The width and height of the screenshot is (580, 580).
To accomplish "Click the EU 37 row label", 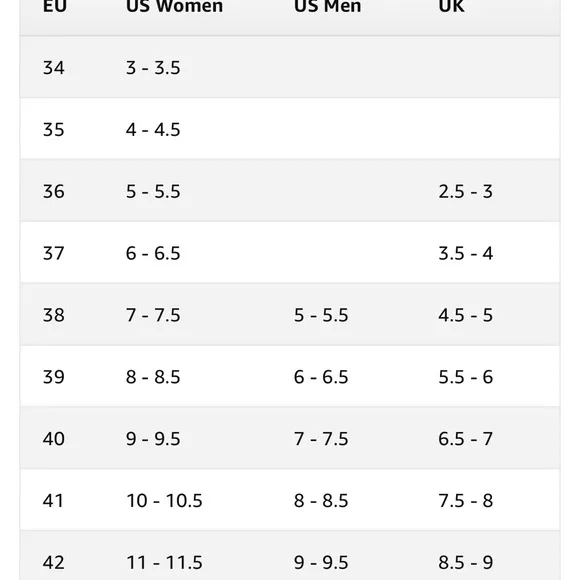I will click(x=54, y=253).
